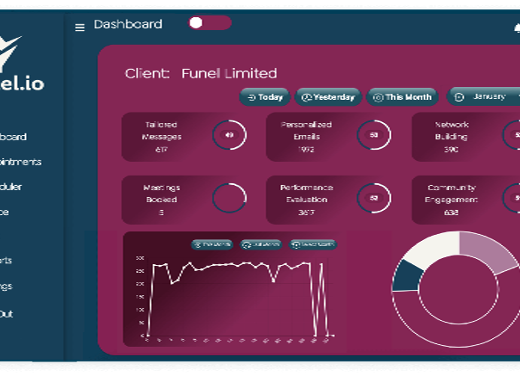Click the Tailored Messages circular progress ring
Image resolution: width=520 pixels, height=376 pixels.
pos(229,135)
